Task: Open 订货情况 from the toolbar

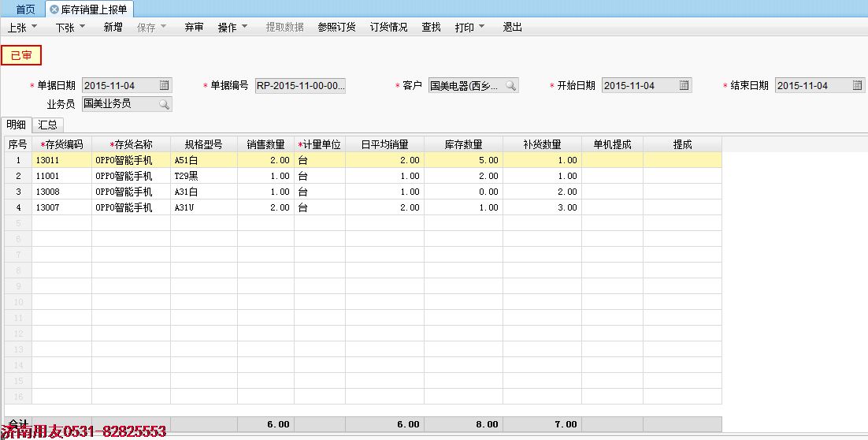Action: [388, 27]
